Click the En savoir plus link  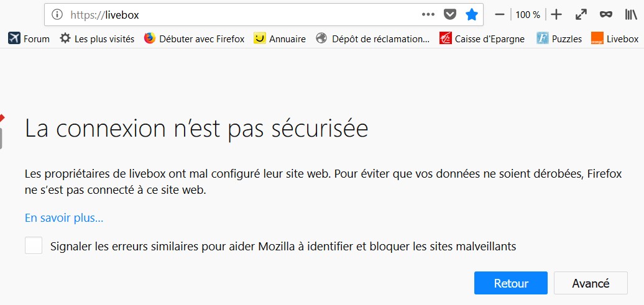click(x=64, y=217)
